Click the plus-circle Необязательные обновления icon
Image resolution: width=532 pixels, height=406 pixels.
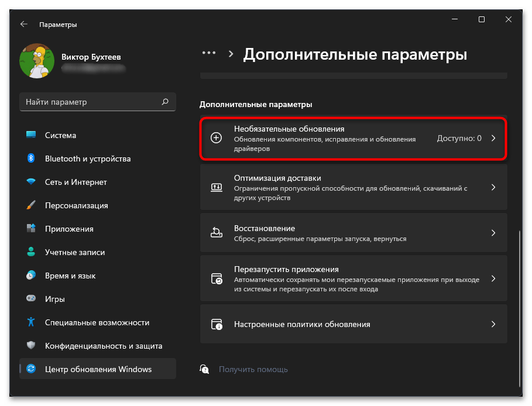217,137
